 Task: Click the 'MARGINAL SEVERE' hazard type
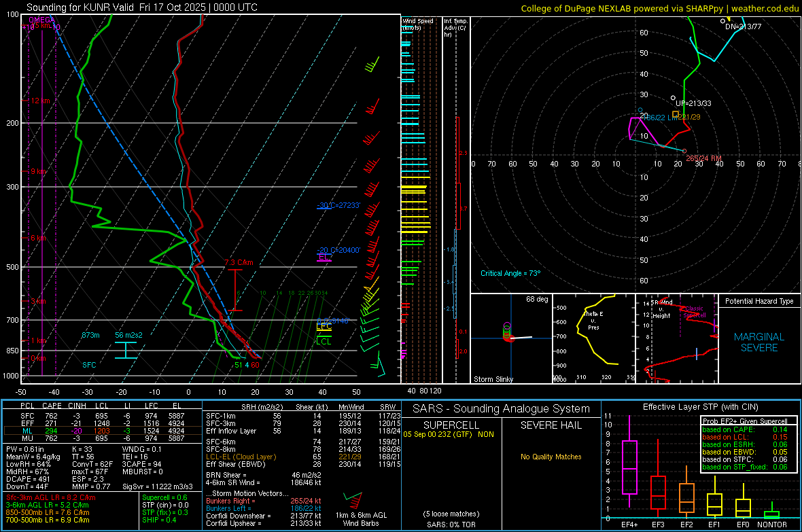pyautogui.click(x=759, y=342)
